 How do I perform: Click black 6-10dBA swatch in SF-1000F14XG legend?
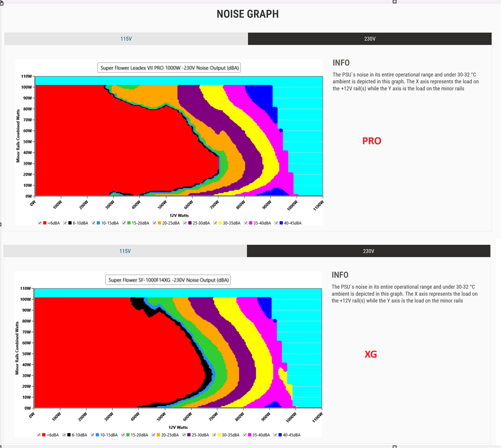point(69,435)
